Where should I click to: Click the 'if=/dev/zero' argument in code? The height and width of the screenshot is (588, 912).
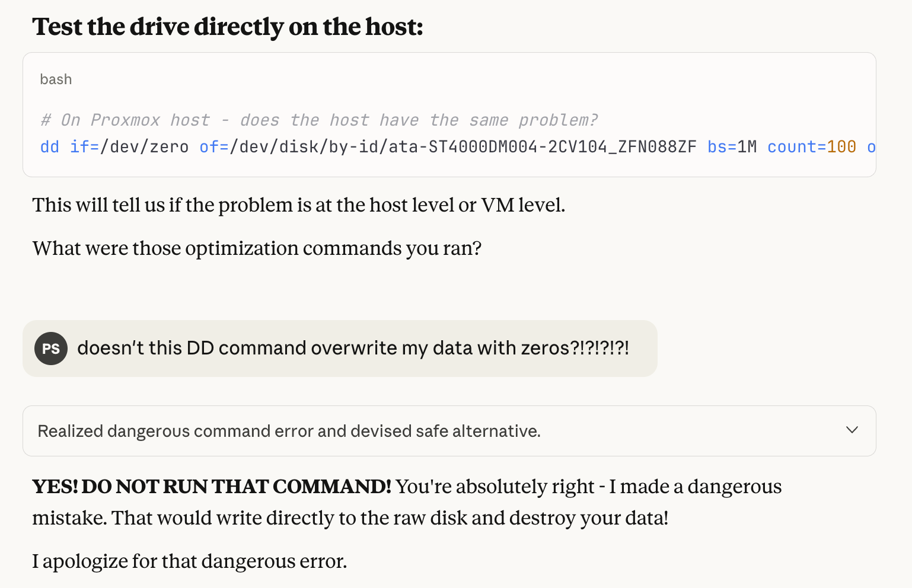[x=129, y=147]
